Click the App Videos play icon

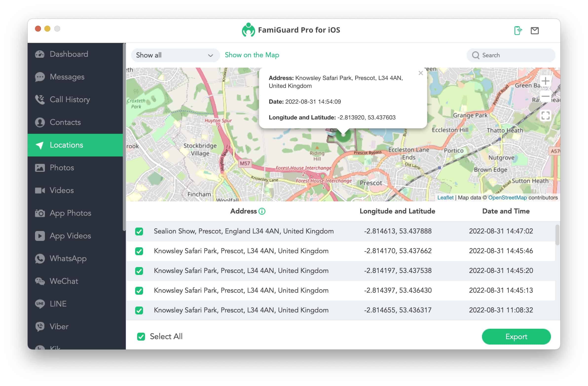(x=40, y=236)
